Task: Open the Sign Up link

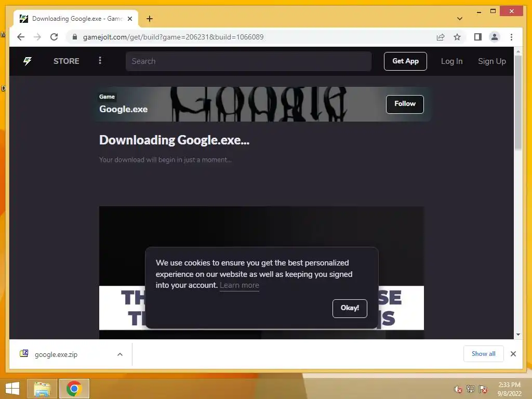Action: point(491,61)
